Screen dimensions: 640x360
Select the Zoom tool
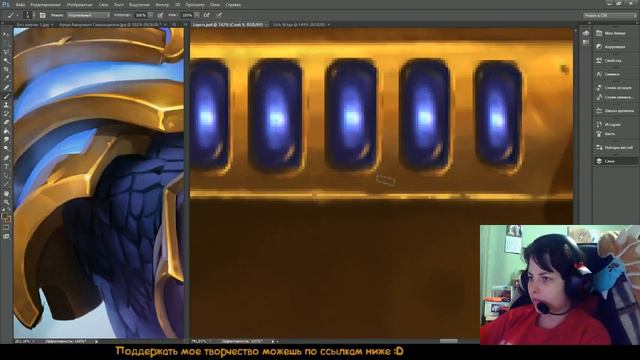(6, 202)
